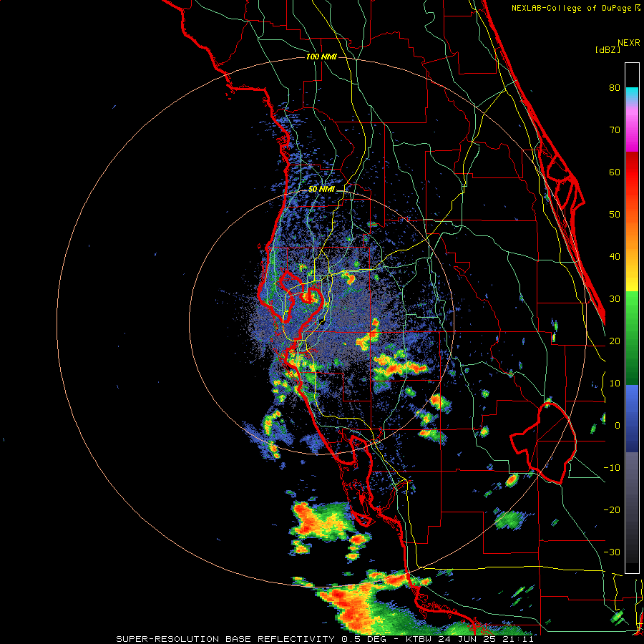The width and height of the screenshot is (644, 644).
Task: Click the [dBZ] units label
Action: pyautogui.click(x=608, y=50)
